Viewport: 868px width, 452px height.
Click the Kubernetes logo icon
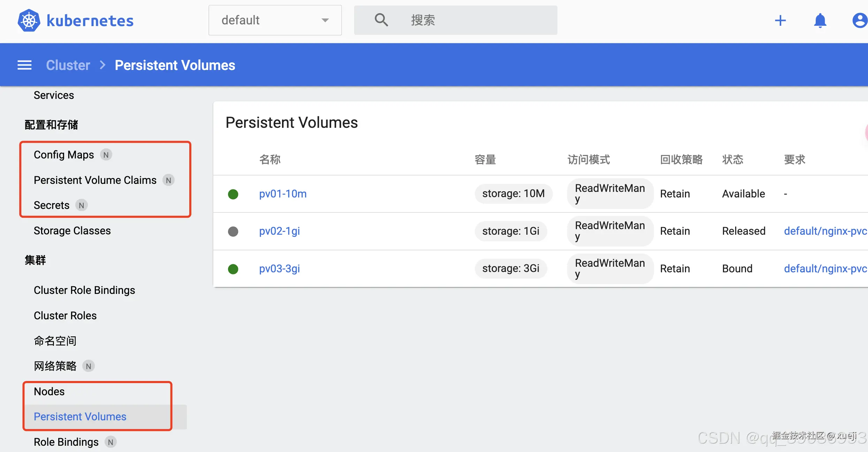29,21
